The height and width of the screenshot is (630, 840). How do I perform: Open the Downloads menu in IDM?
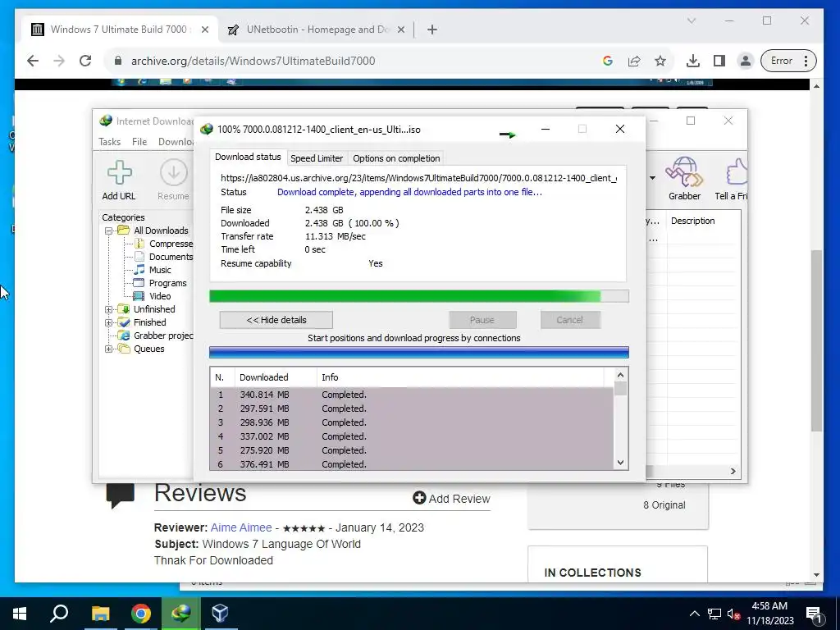pos(176,142)
